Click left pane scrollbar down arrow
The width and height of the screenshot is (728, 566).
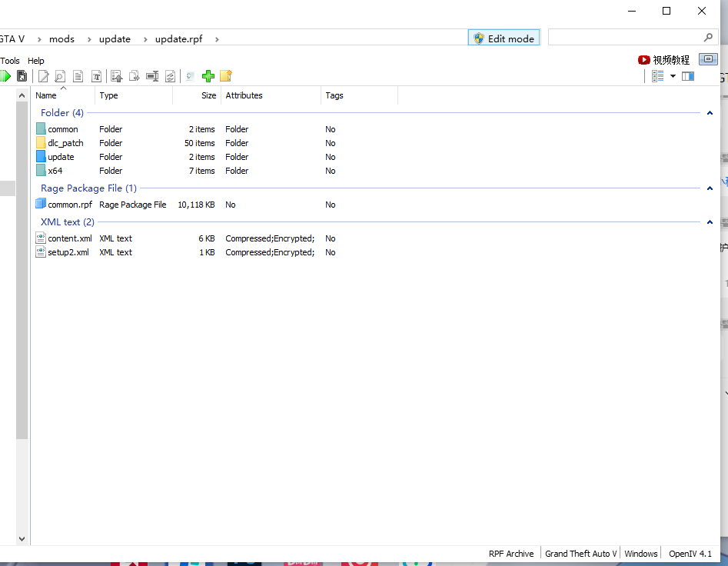[22, 538]
